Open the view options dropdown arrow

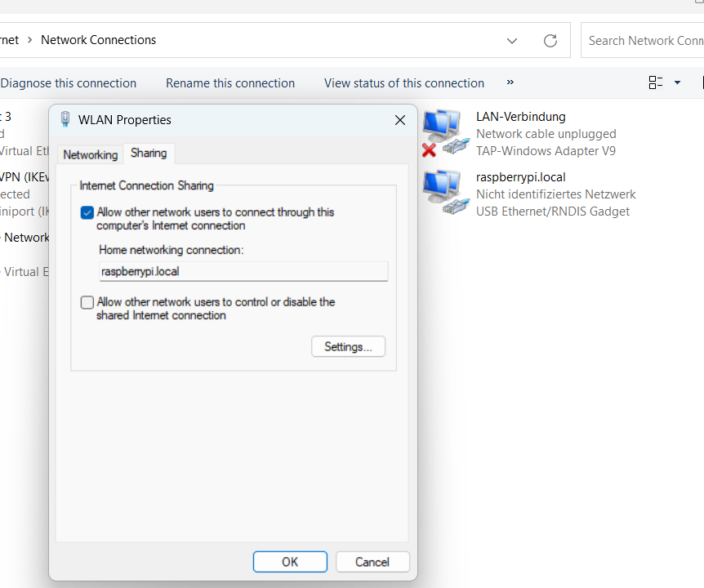(x=677, y=82)
